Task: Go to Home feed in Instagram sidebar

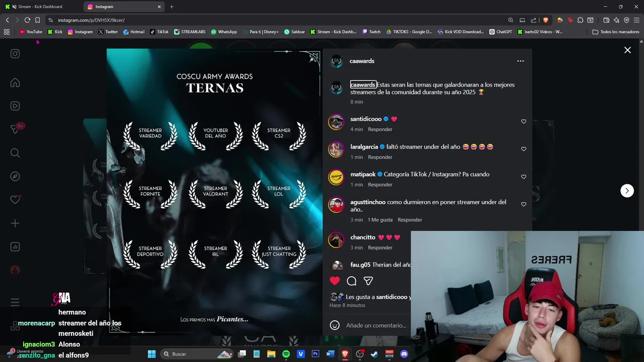Action: [15, 83]
